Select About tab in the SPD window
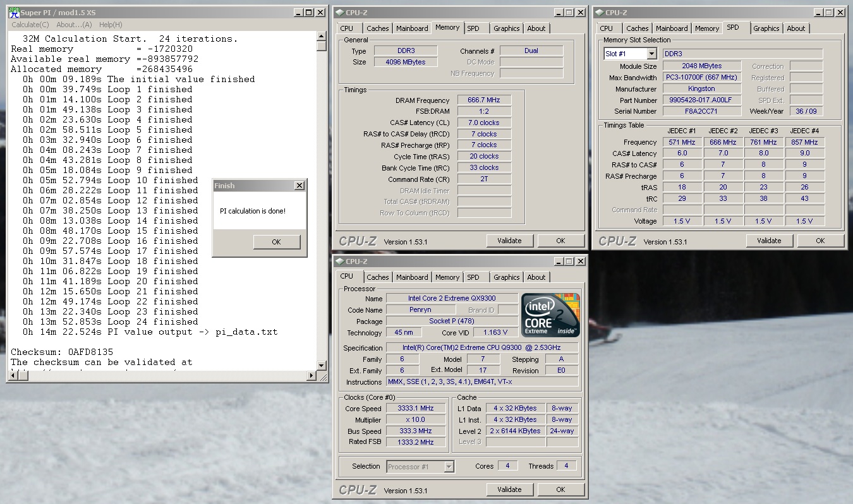The height and width of the screenshot is (504, 853). [796, 28]
